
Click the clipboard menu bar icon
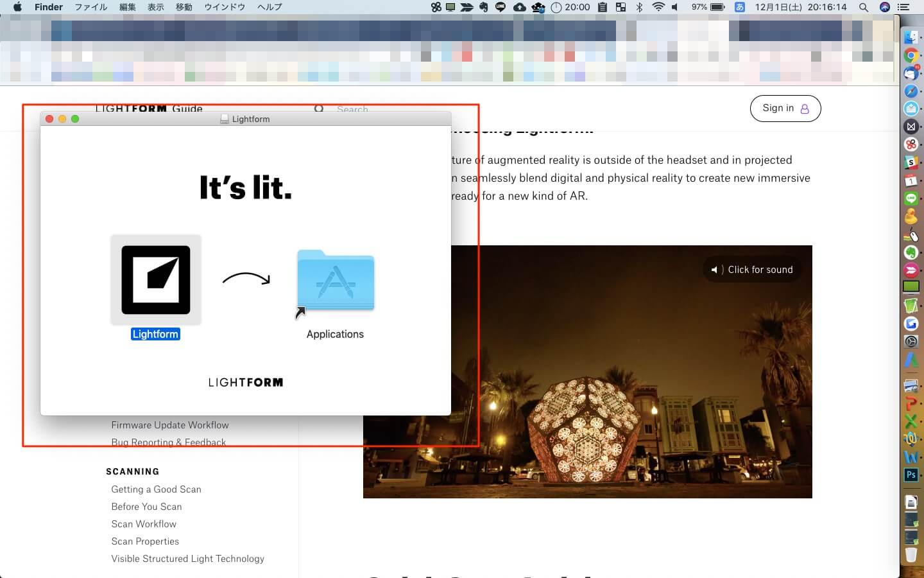point(603,7)
